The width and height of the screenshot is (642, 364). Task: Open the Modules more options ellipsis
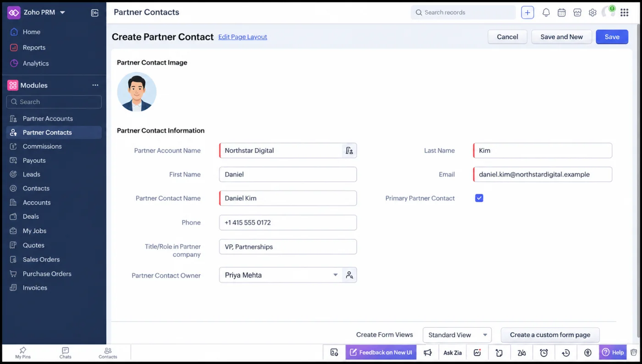95,85
